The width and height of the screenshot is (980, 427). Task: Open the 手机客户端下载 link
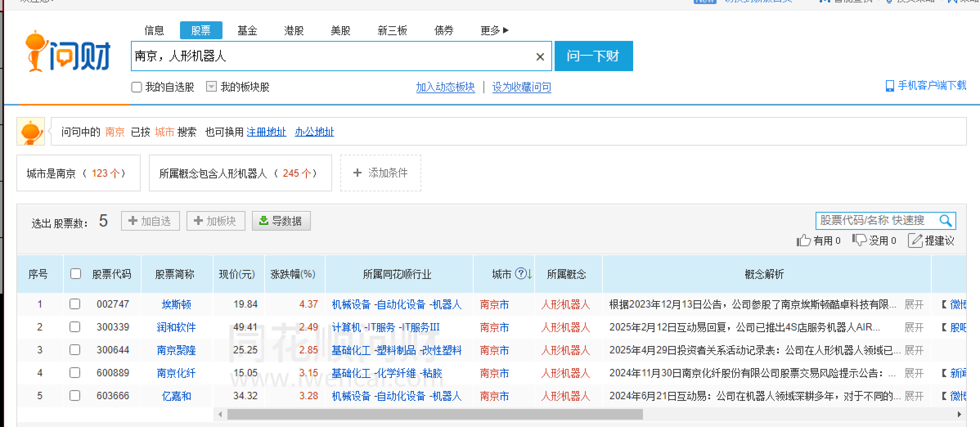click(x=932, y=85)
